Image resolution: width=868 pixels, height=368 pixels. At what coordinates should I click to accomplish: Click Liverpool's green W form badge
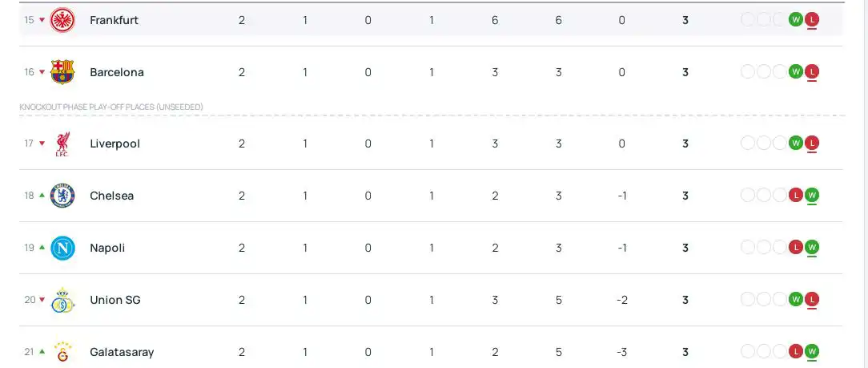tap(796, 144)
